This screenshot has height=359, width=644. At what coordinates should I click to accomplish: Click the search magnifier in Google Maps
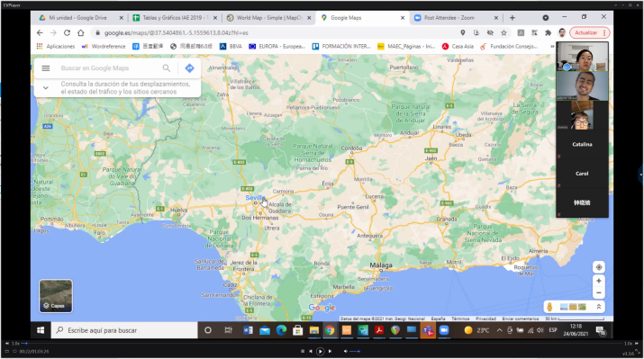pyautogui.click(x=167, y=68)
